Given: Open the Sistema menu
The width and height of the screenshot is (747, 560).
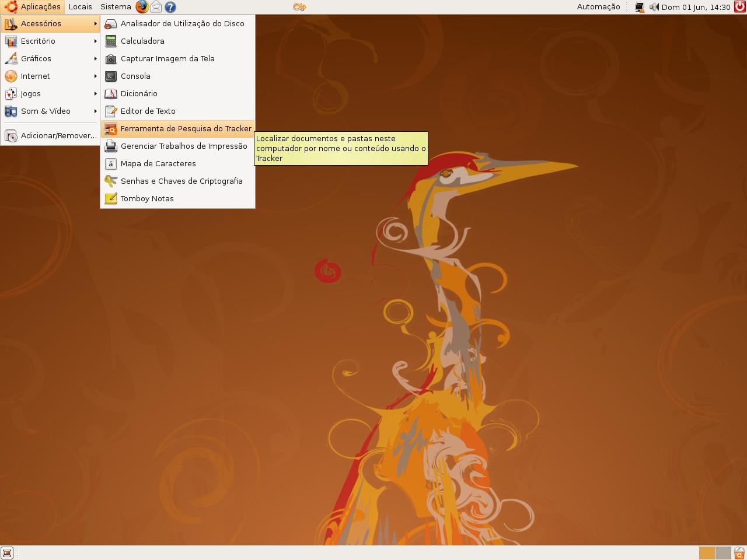Looking at the screenshot, I should [x=116, y=7].
